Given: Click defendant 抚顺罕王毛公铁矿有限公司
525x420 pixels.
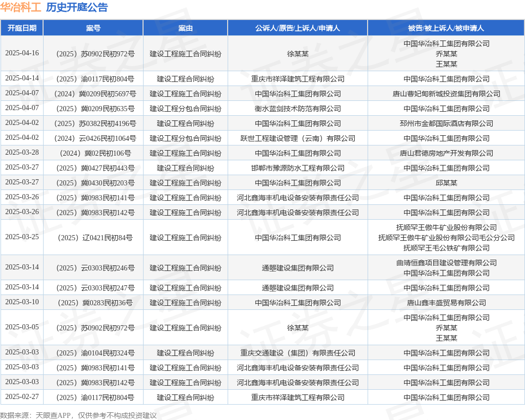Looking at the screenshot, I should 447,248.
